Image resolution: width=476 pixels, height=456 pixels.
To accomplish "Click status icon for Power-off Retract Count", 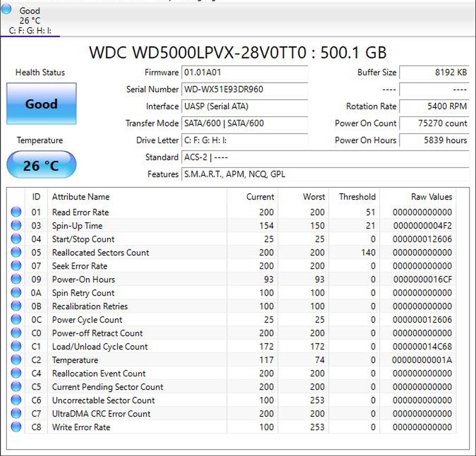I will tap(16, 333).
